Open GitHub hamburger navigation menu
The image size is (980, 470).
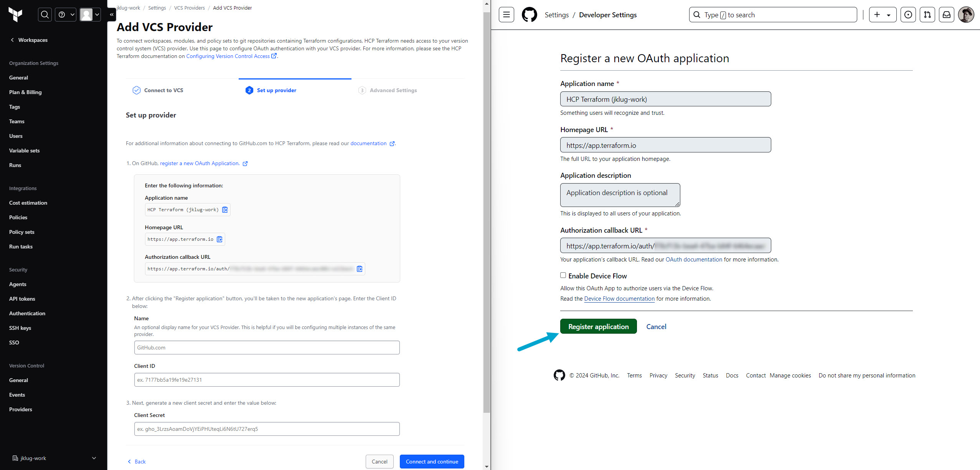506,15
